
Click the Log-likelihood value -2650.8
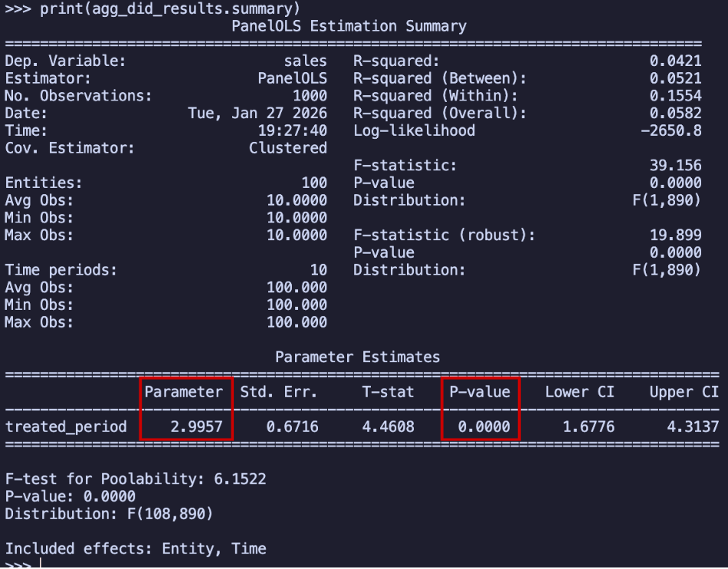coord(671,130)
